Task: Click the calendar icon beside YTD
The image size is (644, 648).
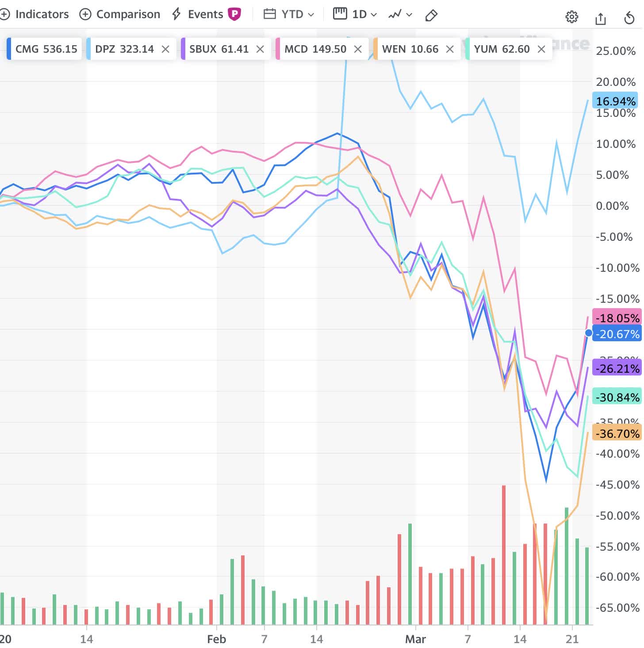Action: [x=269, y=14]
